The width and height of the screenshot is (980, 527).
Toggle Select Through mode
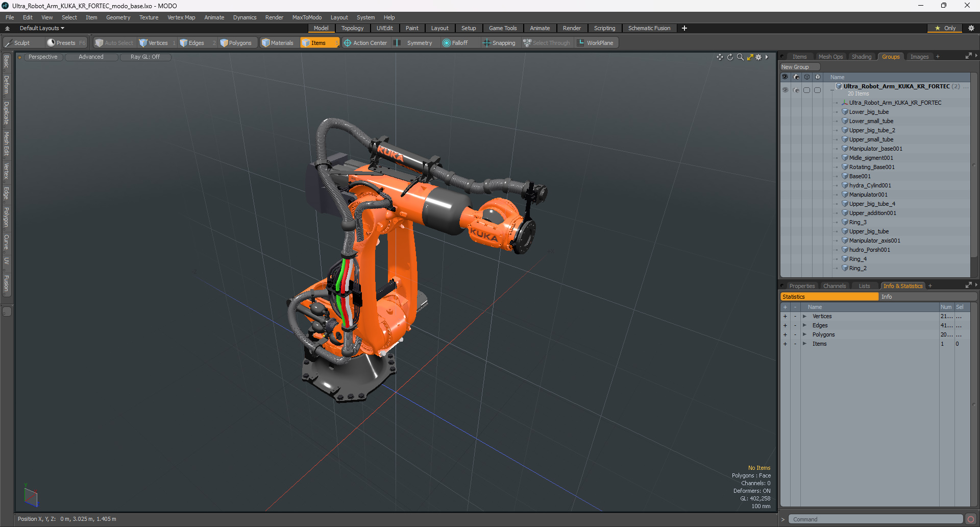pos(546,43)
